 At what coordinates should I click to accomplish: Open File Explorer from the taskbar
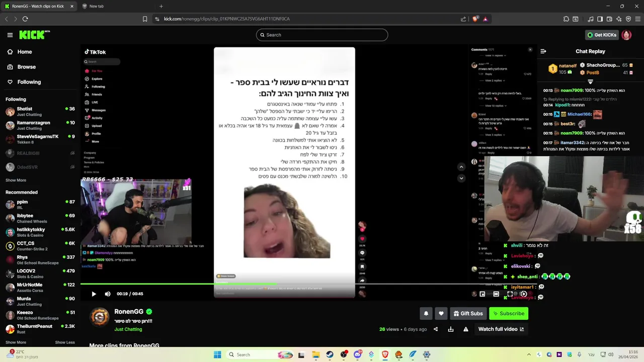click(x=316, y=354)
